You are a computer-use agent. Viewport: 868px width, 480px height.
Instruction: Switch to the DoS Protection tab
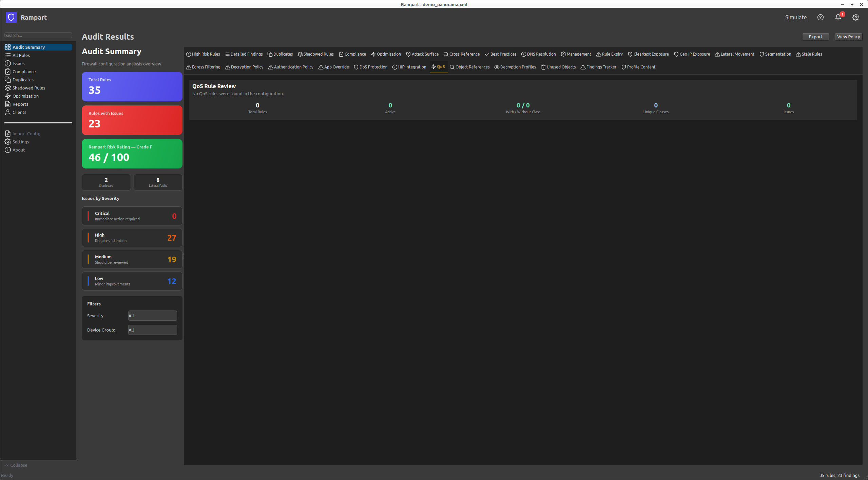[371, 67]
